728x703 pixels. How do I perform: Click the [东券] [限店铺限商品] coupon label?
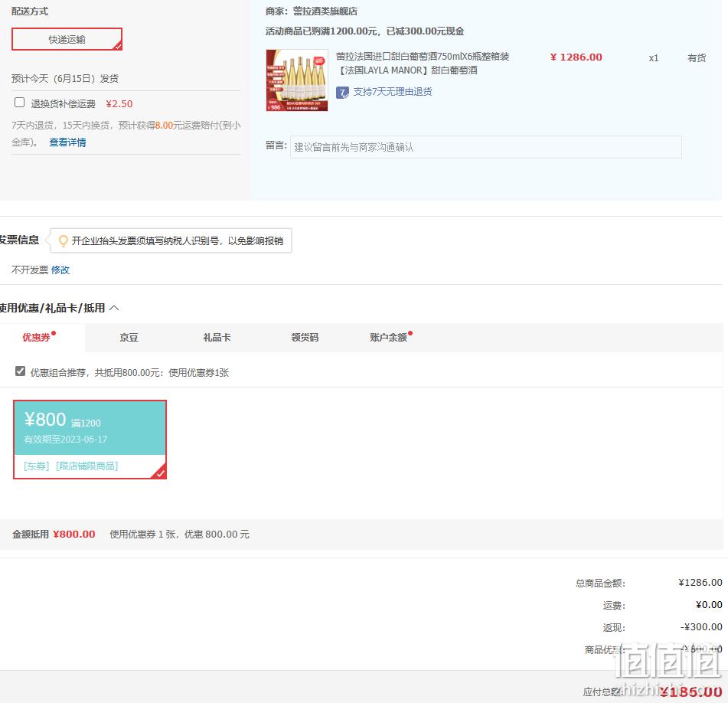pos(70,466)
